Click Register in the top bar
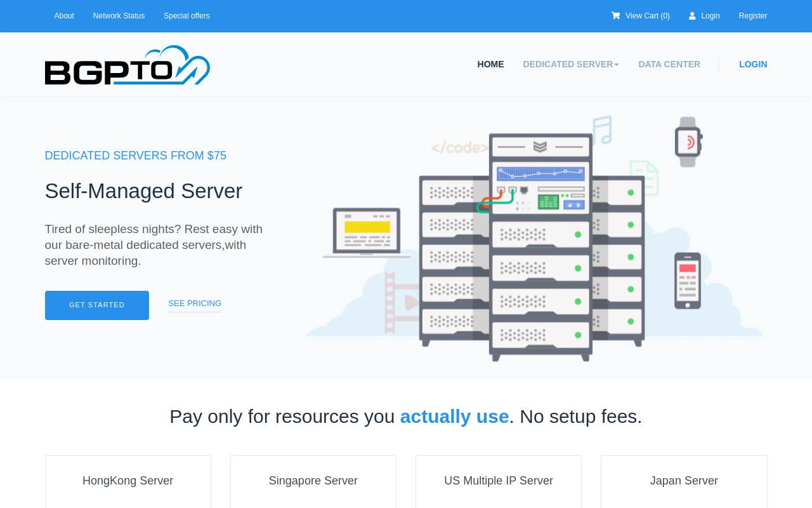The height and width of the screenshot is (508, 812). pos(753,16)
